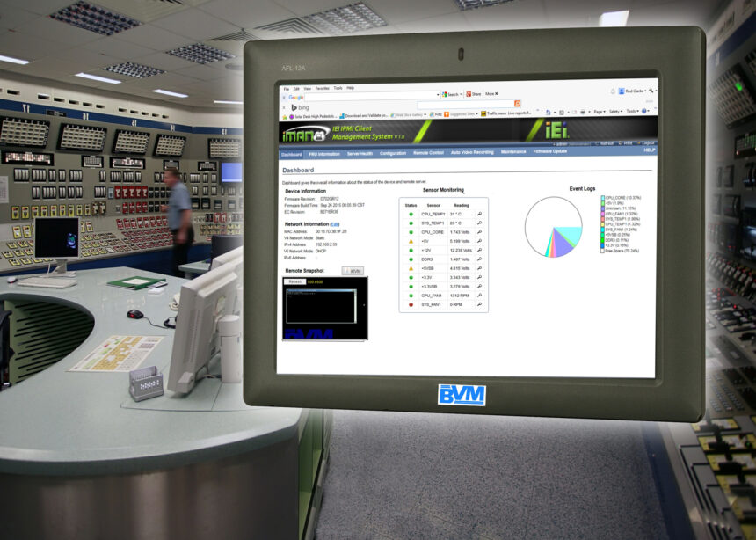Switch to the Remote Control tab

pos(428,152)
